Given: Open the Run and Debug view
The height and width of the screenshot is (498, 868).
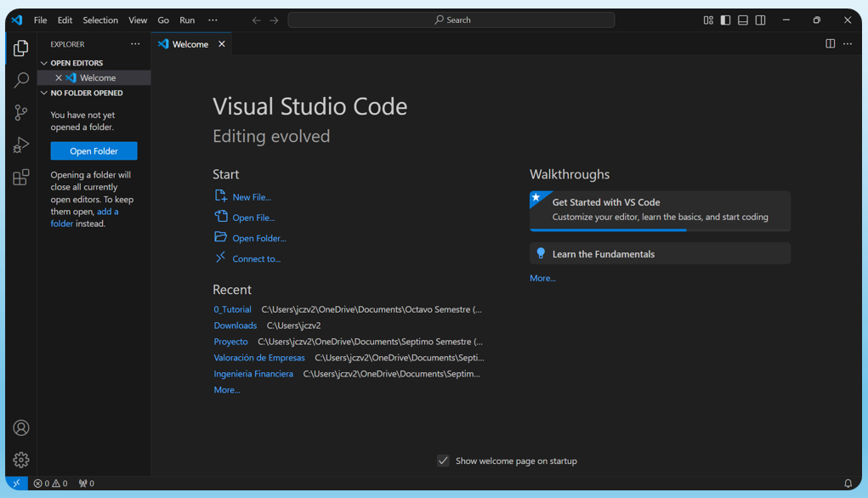Looking at the screenshot, I should point(21,145).
